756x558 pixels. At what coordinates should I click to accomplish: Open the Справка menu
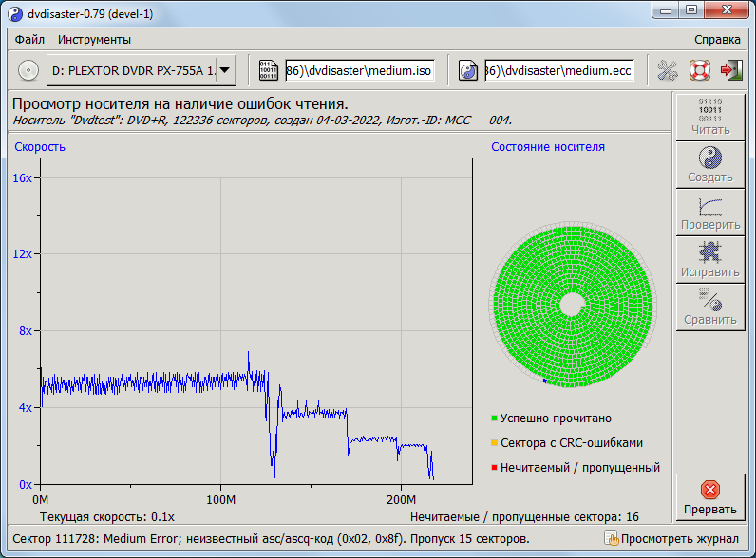click(717, 40)
